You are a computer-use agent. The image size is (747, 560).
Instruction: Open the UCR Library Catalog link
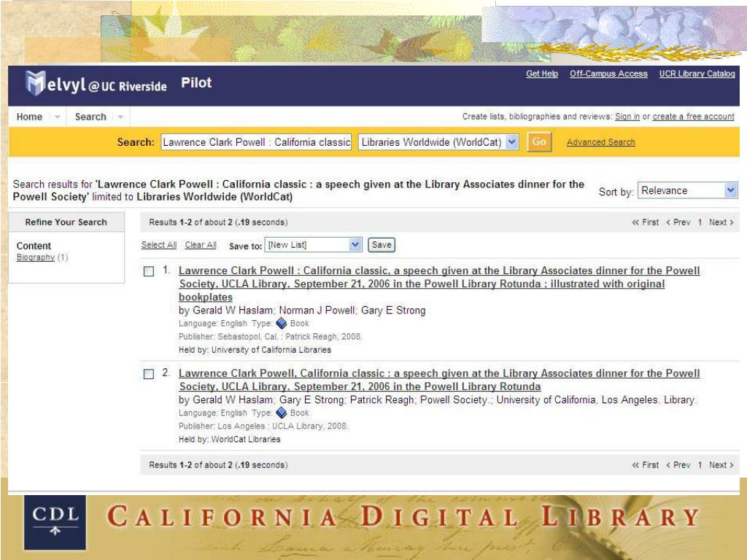coord(697,74)
